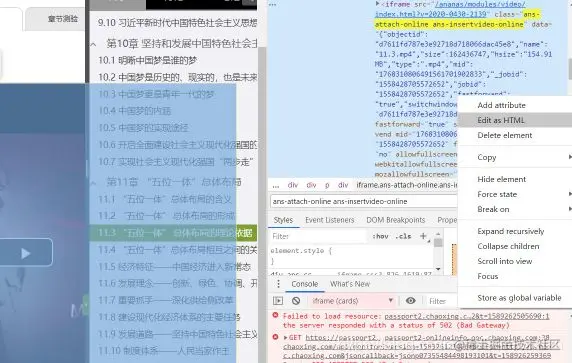Click the course list scrollbar
Viewport: 572px width, 363px height.
(x=262, y=204)
